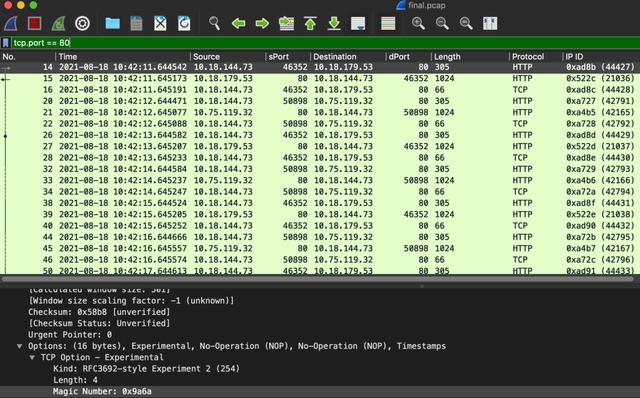Sort by Protocol column header
640x398 pixels.
tap(536, 56)
